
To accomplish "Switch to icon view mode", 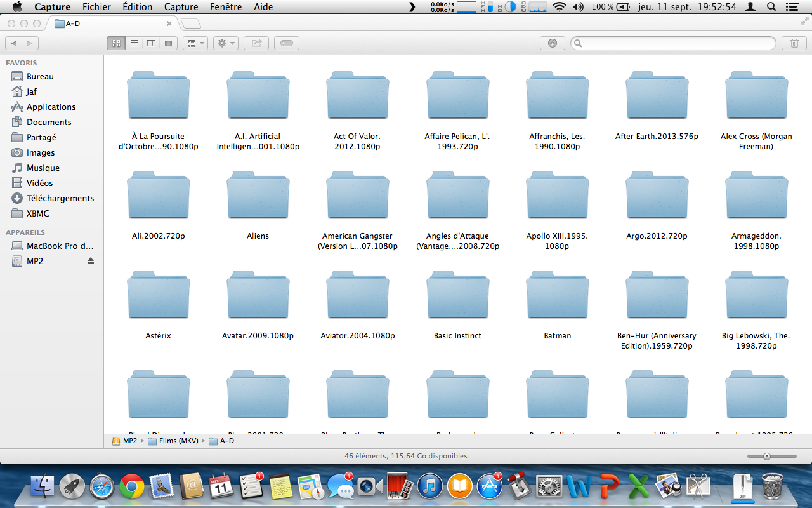I will 115,43.
